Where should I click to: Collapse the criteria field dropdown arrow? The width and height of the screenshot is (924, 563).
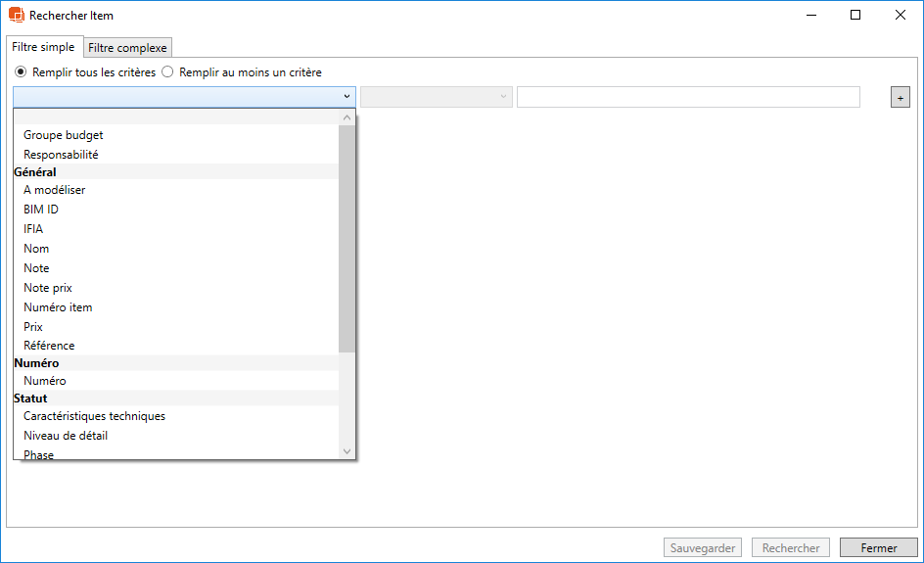coord(346,97)
